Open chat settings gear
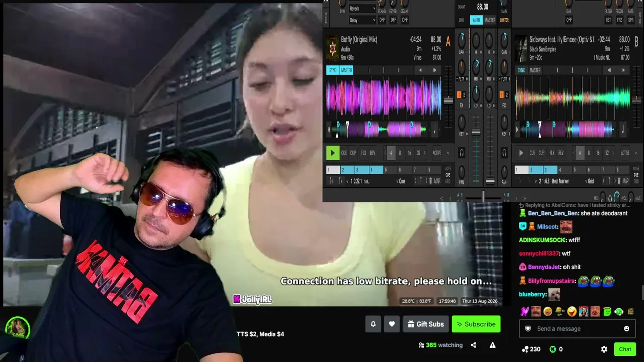644x362 pixels. point(604,349)
